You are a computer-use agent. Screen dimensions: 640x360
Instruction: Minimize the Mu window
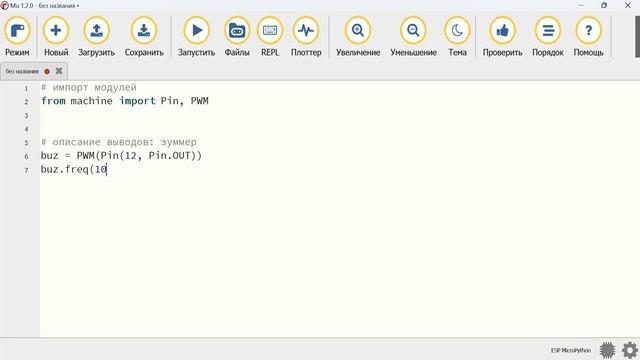pyautogui.click(x=581, y=5)
